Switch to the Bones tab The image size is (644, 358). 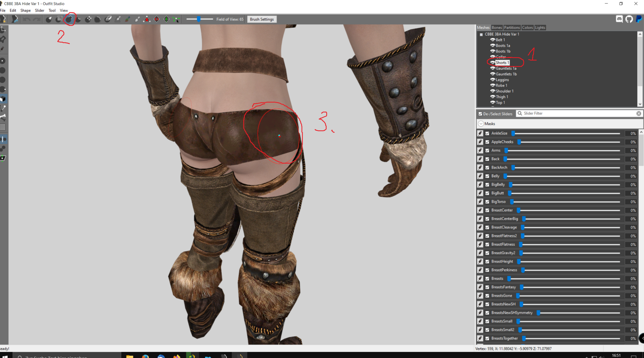click(497, 28)
